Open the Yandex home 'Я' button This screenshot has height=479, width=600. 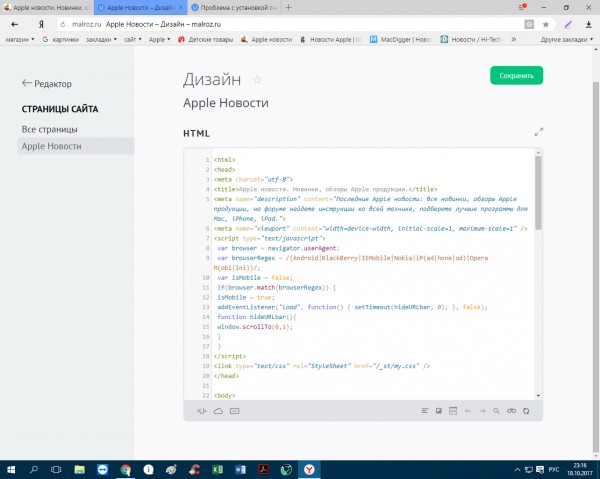pyautogui.click(x=41, y=24)
